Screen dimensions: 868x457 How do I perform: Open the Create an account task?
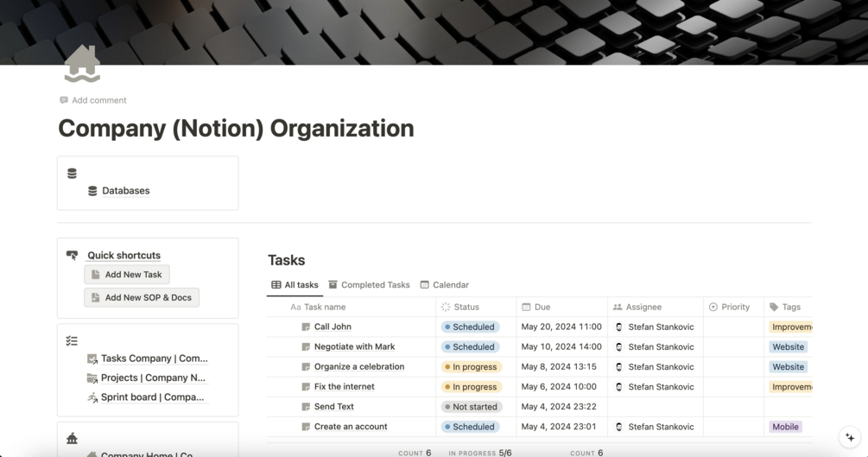point(351,427)
